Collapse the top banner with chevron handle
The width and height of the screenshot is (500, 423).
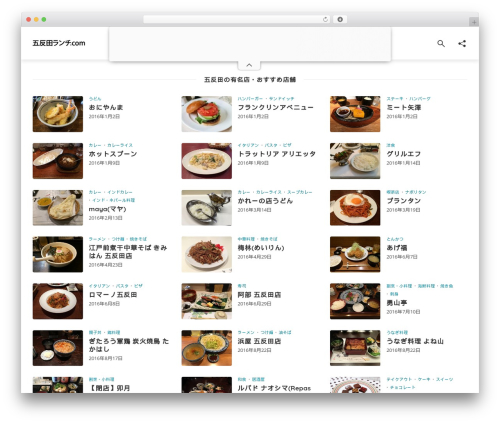(x=249, y=65)
